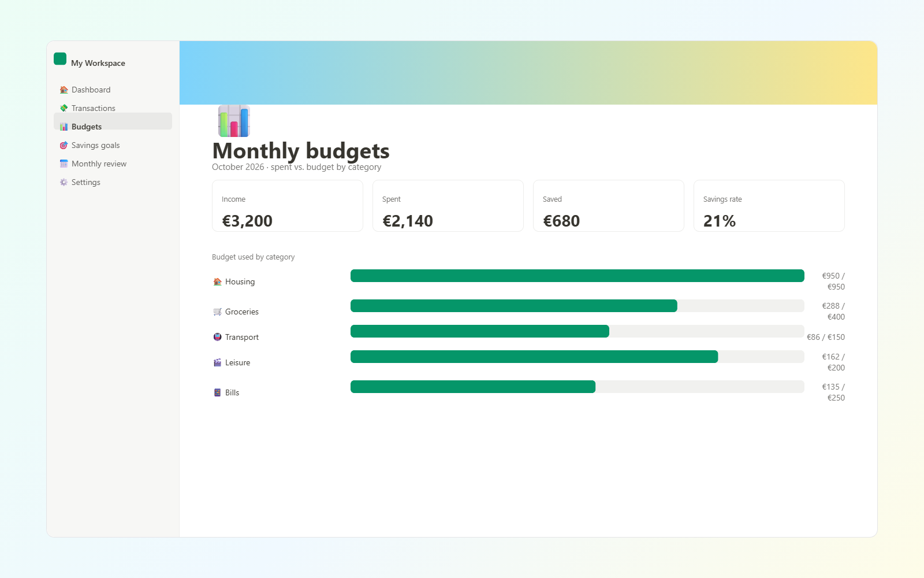924x578 pixels.
Task: Click the €950 / €950 value
Action: pyautogui.click(x=833, y=281)
